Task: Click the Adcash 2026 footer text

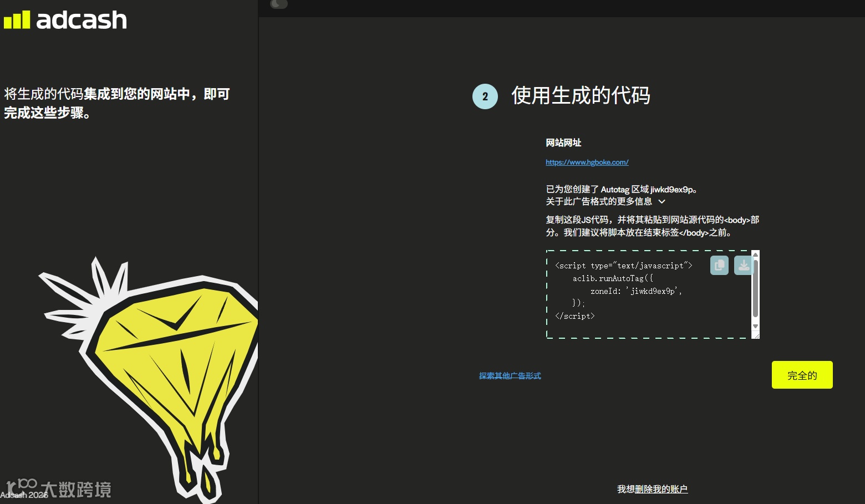Action: coord(24,495)
